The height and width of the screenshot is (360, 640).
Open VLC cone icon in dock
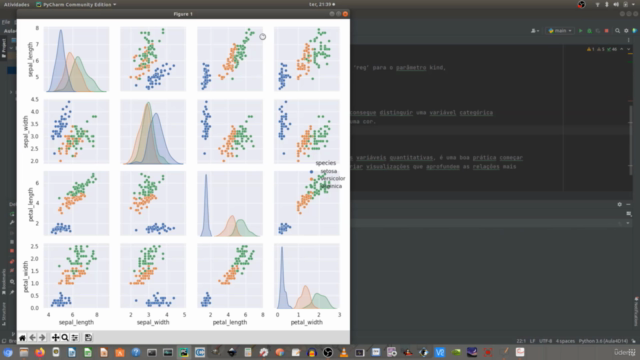(x=344, y=352)
